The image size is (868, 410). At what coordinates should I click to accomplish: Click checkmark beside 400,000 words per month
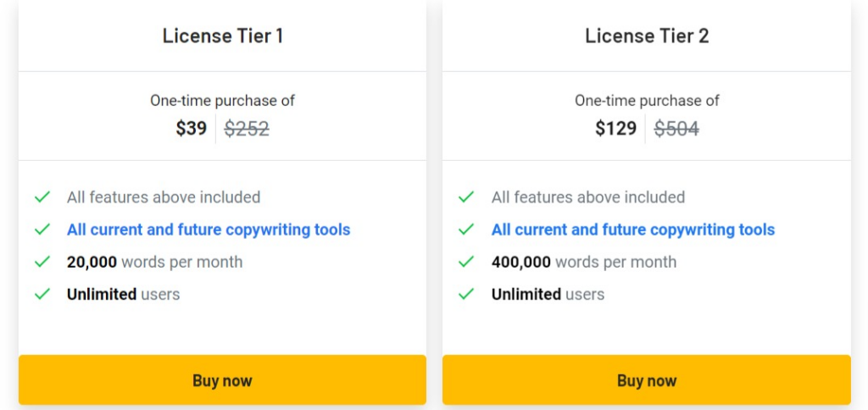click(466, 262)
